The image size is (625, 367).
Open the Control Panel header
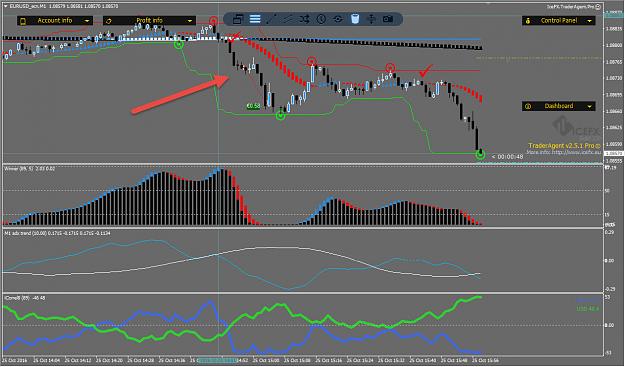pos(559,20)
